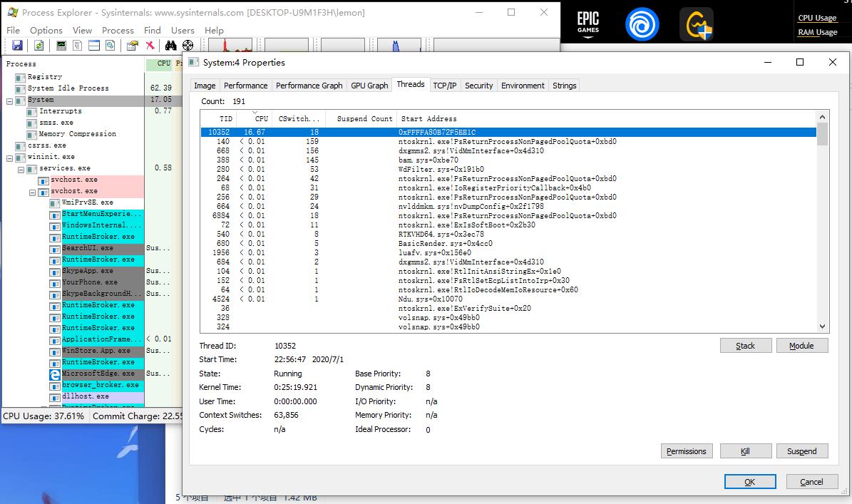The width and height of the screenshot is (852, 504).
Task: Open the Find menu
Action: pos(152,31)
